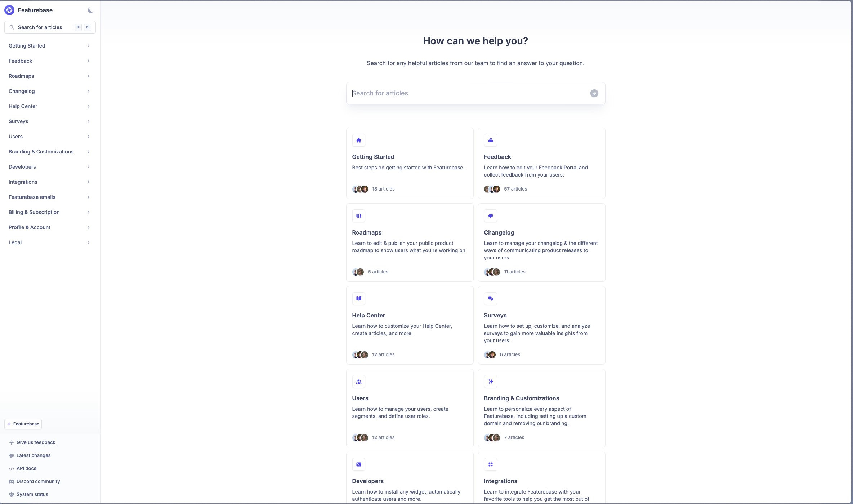The height and width of the screenshot is (504, 853).
Task: Open the Roadmaps sidebar menu item
Action: 22,76
